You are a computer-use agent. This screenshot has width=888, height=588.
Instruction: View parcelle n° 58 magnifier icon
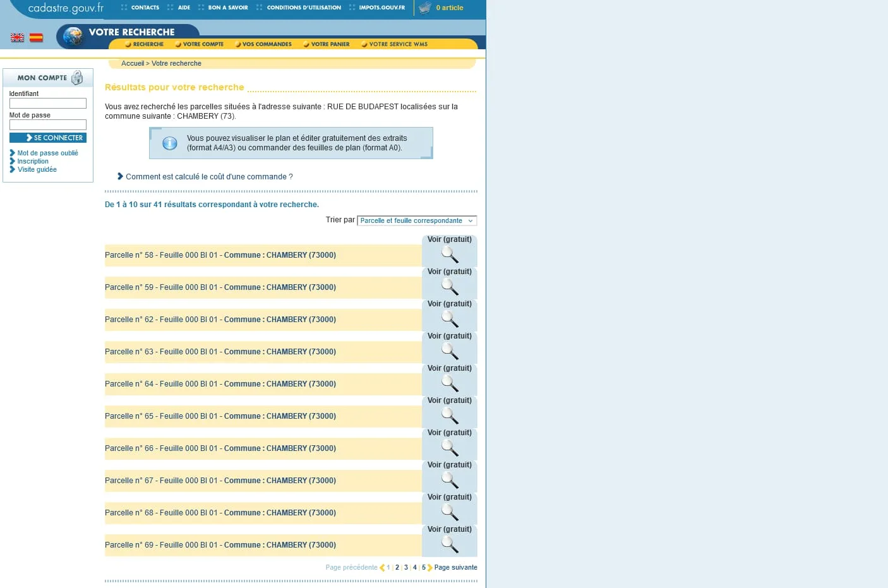450,255
